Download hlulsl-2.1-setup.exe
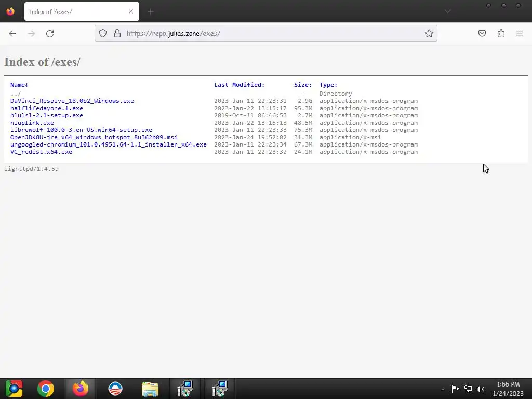 coord(46,115)
